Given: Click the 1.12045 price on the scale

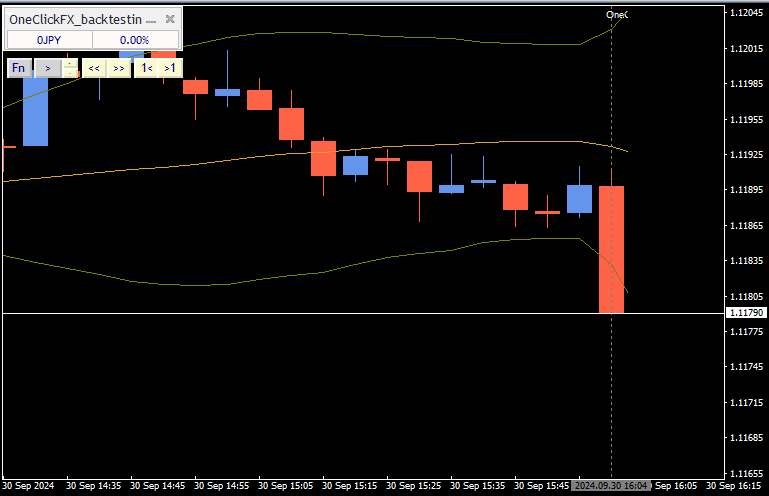Looking at the screenshot, I should [745, 13].
